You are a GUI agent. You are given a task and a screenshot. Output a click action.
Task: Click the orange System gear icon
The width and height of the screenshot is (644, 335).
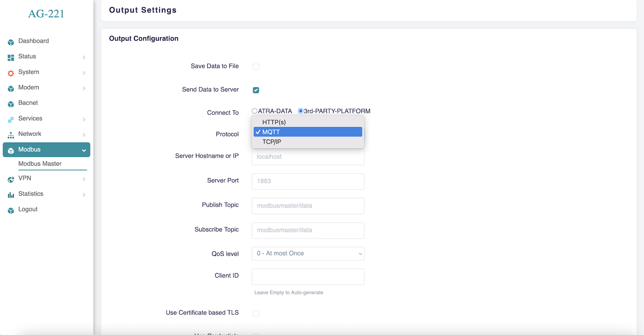[x=11, y=73]
